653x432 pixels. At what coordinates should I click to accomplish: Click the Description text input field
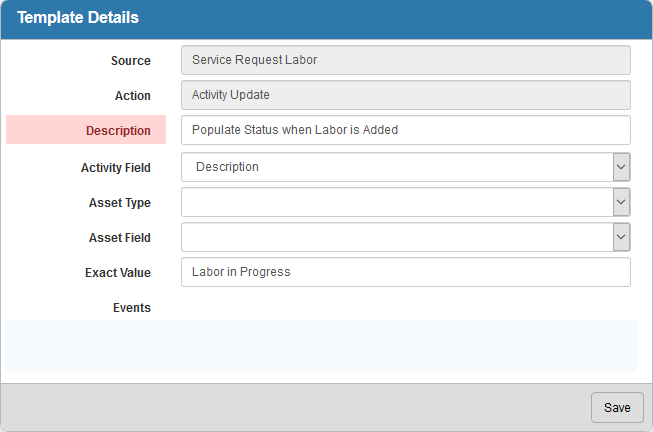point(406,130)
